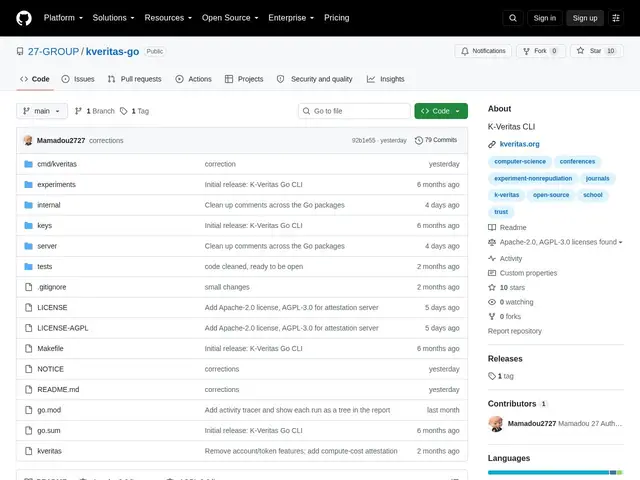This screenshot has width=640, height=480.
Task: Open the appearance settings icon in the header
Action: (616, 18)
